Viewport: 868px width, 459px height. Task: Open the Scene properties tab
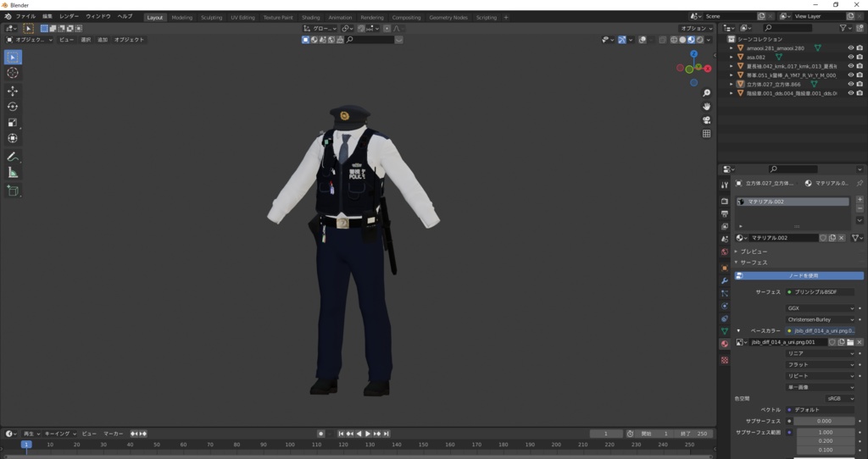(725, 240)
